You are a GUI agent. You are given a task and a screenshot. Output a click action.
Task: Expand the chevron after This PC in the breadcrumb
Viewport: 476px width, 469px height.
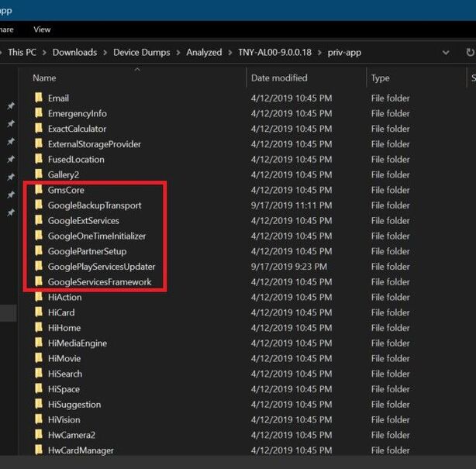click(45, 52)
